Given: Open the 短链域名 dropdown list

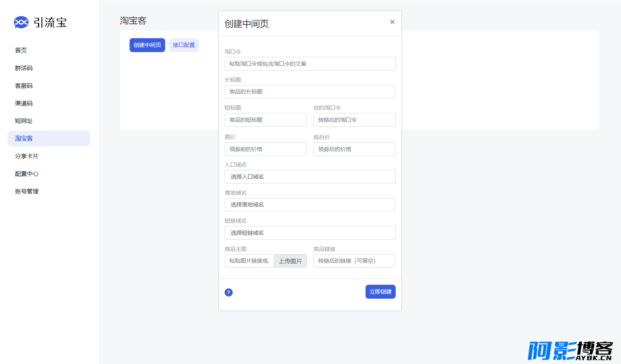Looking at the screenshot, I should tap(310, 233).
